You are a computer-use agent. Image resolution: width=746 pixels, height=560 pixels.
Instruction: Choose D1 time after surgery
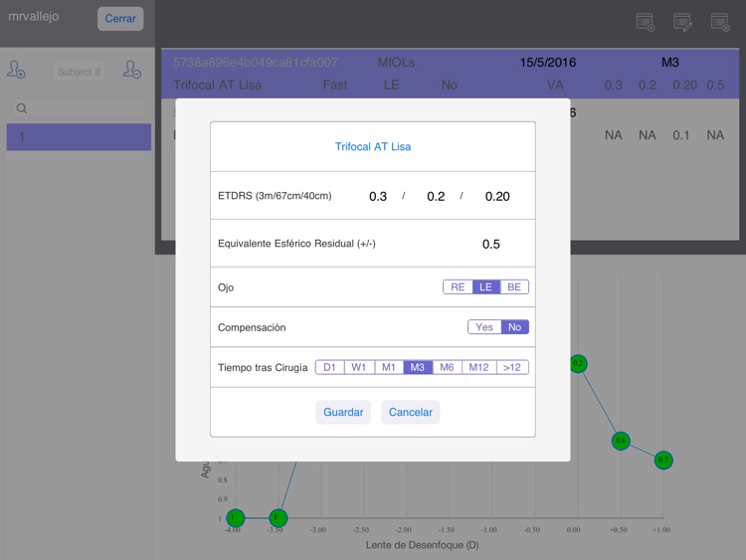[329, 367]
